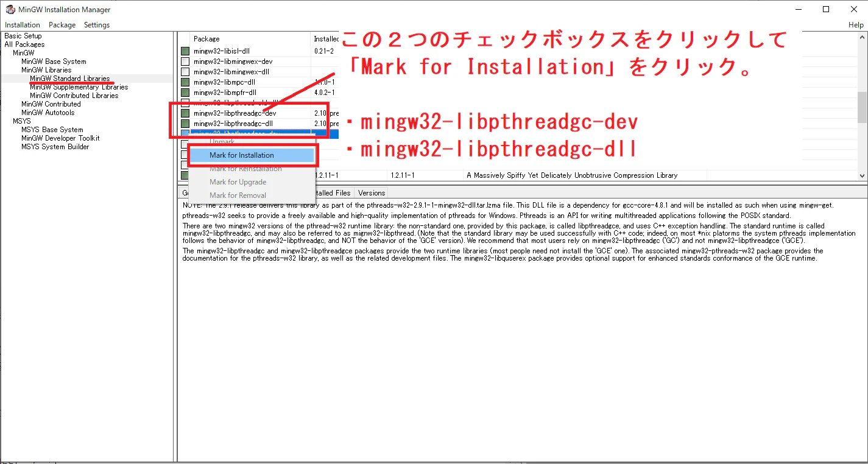Select MinGW Developer Toolkit in the tree
Screen dimensions: 868x464
click(x=60, y=138)
